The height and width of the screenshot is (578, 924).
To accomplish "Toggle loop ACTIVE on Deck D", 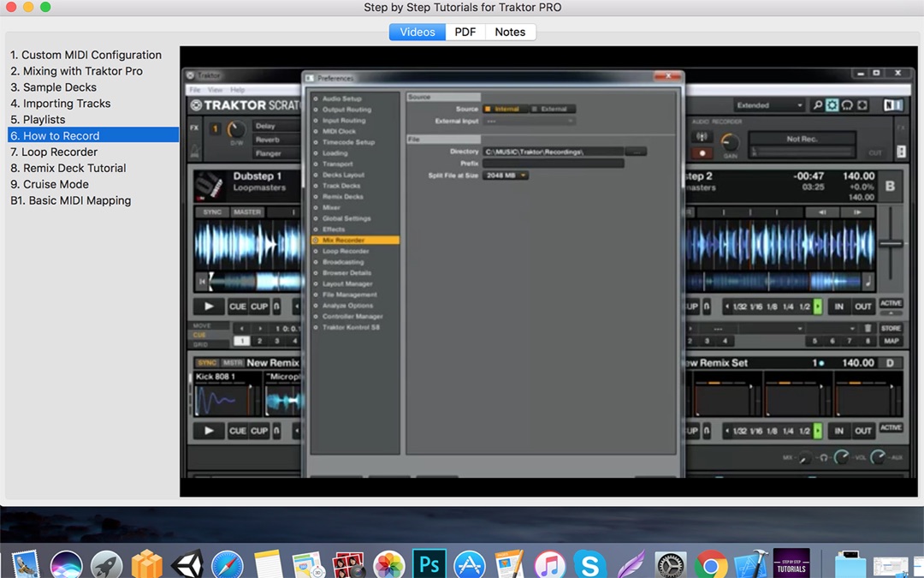I will coord(891,427).
